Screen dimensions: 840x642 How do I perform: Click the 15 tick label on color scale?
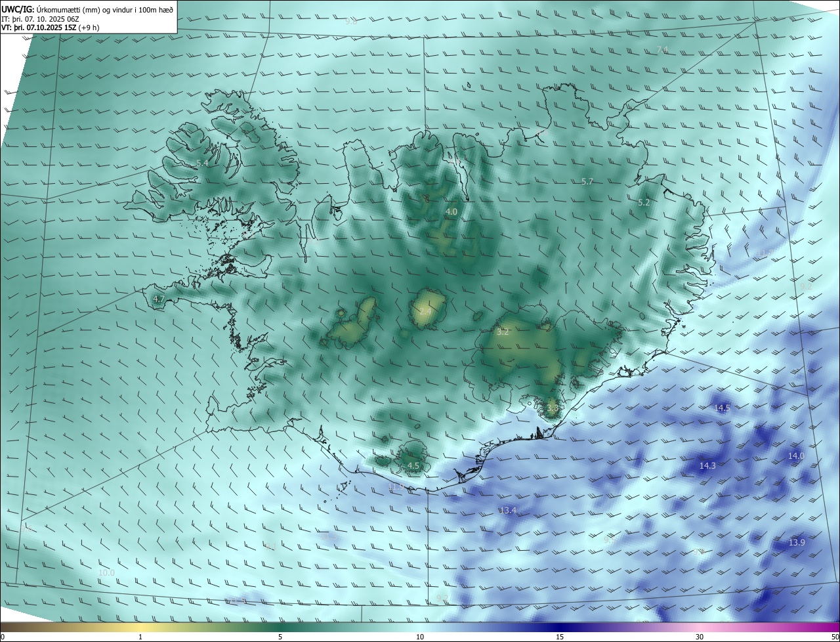(560, 637)
